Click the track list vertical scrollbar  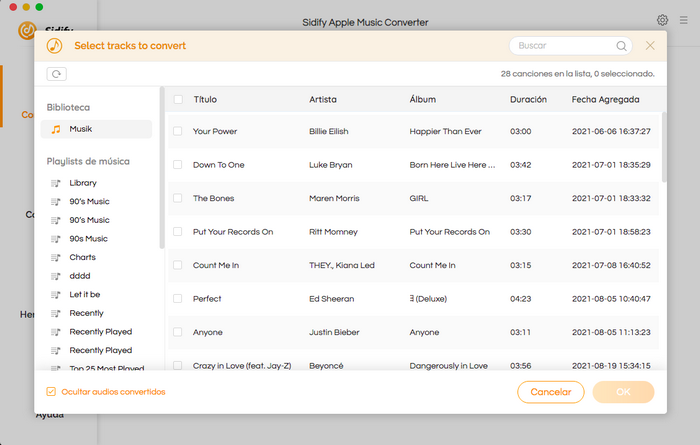point(664,147)
